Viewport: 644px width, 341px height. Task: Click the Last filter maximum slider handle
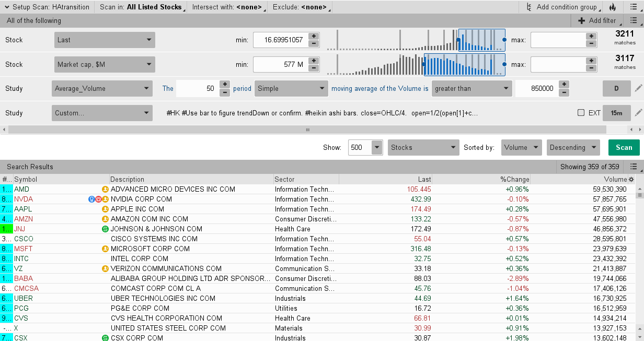pos(504,40)
